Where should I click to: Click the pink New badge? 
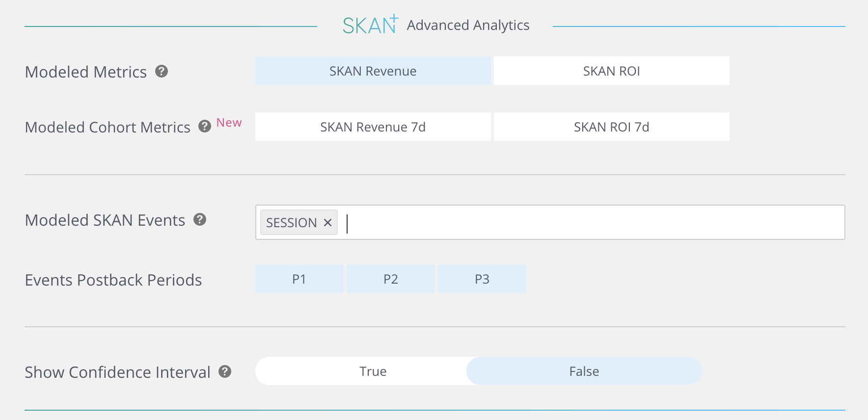(x=229, y=123)
